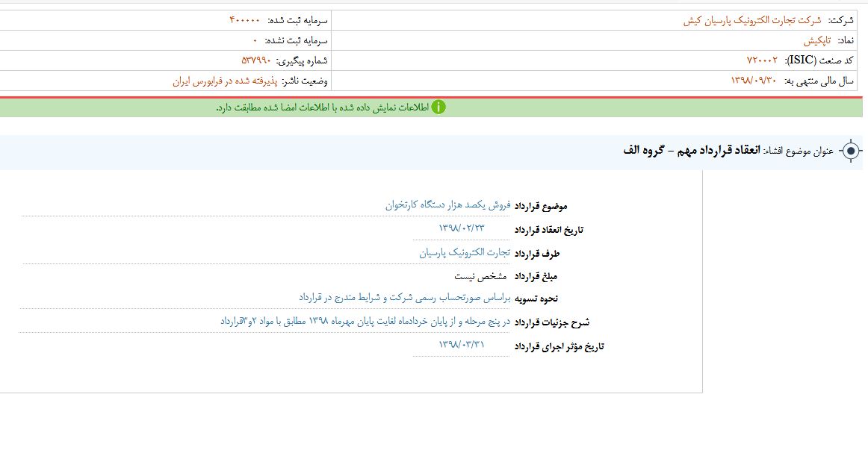Click the symbol value 'تاپکیش'

[x=818, y=40]
